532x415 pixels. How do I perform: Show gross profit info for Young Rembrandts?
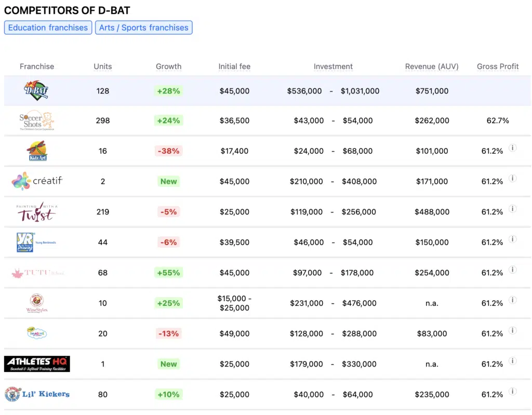[x=513, y=239]
